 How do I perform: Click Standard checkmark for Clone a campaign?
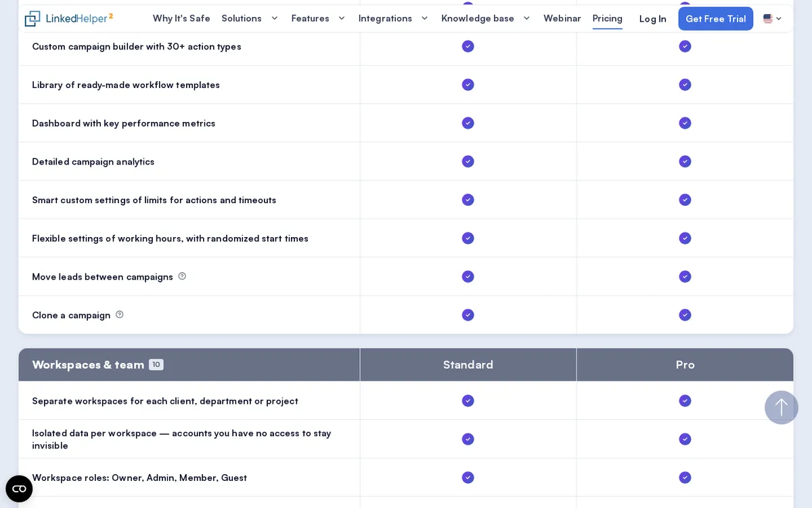tap(468, 315)
